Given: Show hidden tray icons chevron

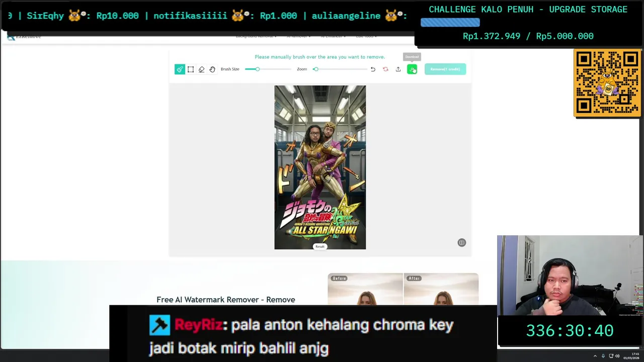Looking at the screenshot, I should tap(595, 356).
